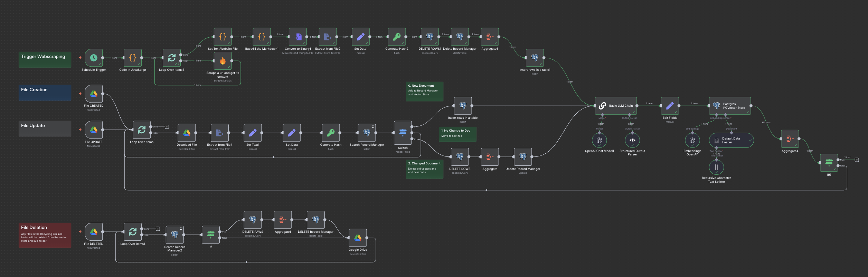Select the Delete Record Manager node
The image size is (868, 277).
click(x=460, y=37)
